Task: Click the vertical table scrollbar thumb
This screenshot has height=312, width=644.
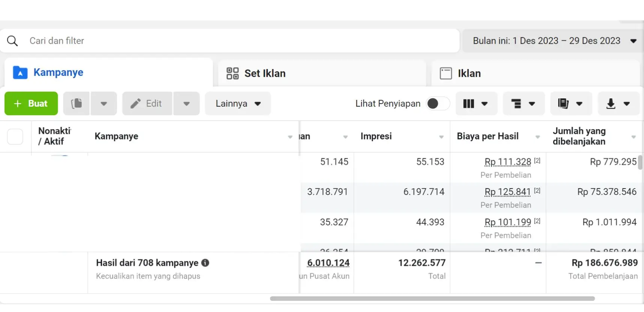Action: coord(640,162)
